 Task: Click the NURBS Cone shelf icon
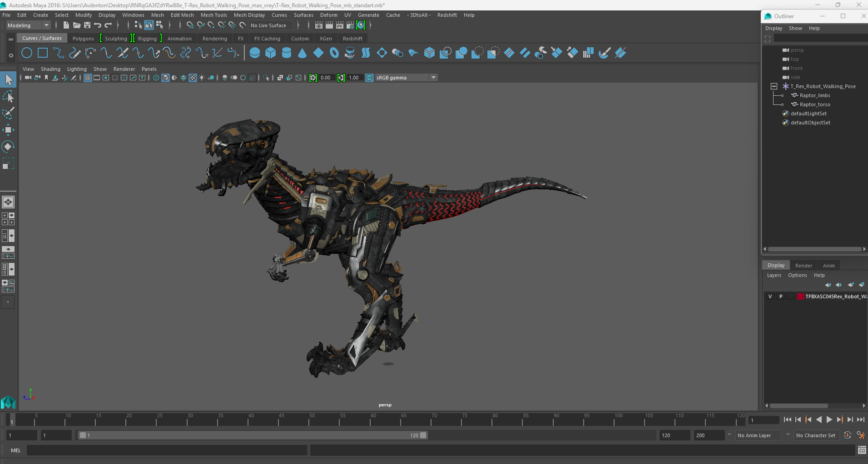click(302, 53)
